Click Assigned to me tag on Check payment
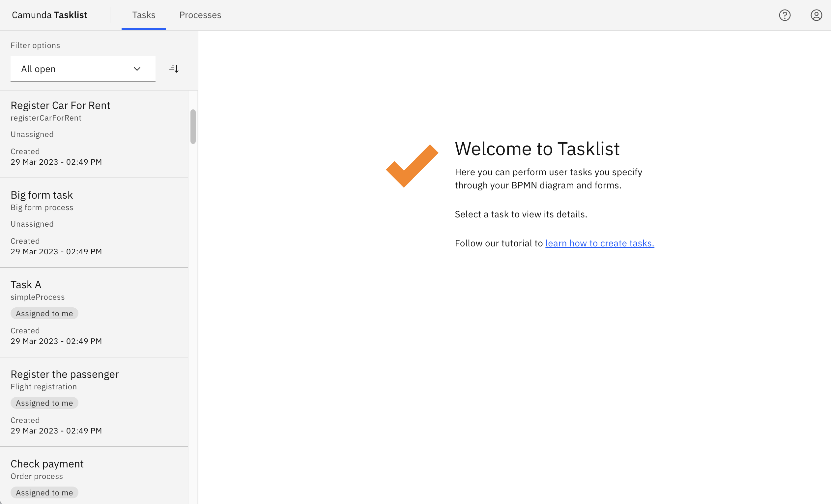 pyautogui.click(x=44, y=492)
